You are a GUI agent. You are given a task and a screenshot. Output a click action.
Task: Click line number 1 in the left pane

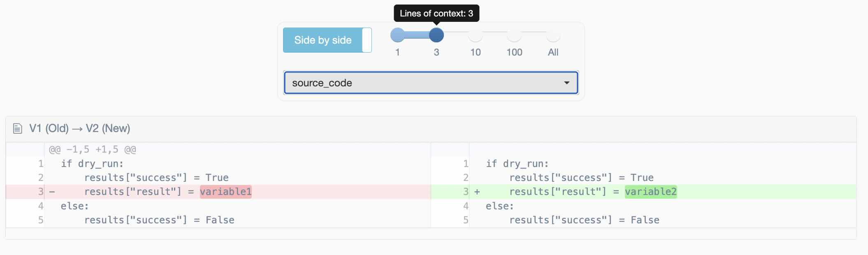pos(41,164)
